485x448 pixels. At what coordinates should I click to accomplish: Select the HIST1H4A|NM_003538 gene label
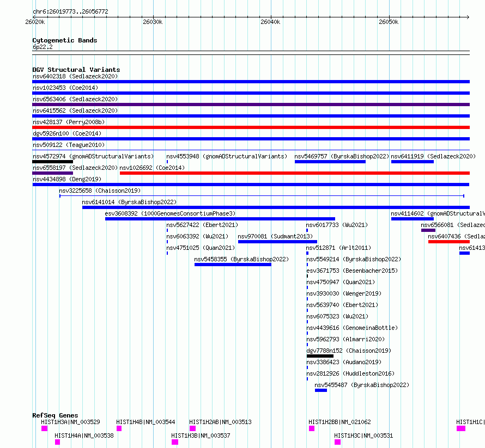(x=84, y=435)
